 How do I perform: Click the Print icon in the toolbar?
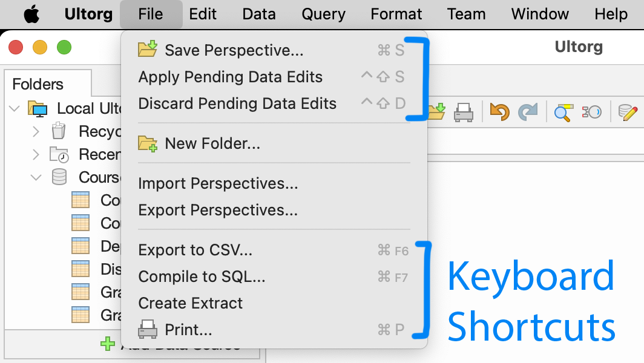point(464,113)
